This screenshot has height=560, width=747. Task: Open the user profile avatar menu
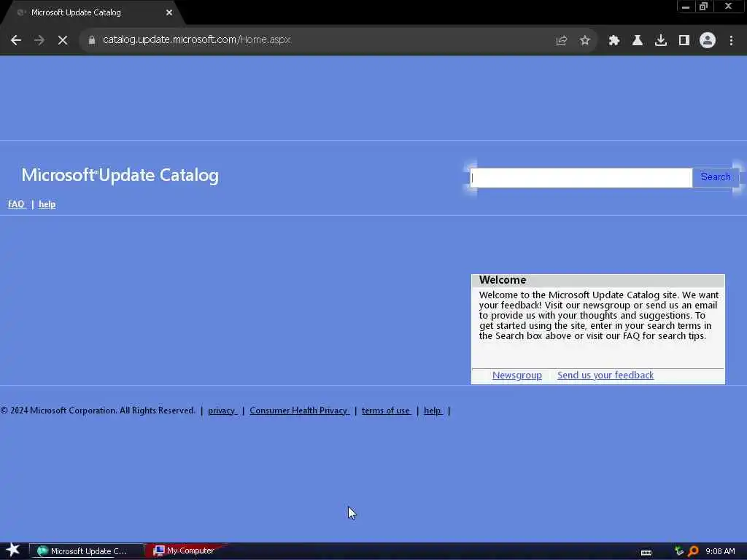(708, 41)
